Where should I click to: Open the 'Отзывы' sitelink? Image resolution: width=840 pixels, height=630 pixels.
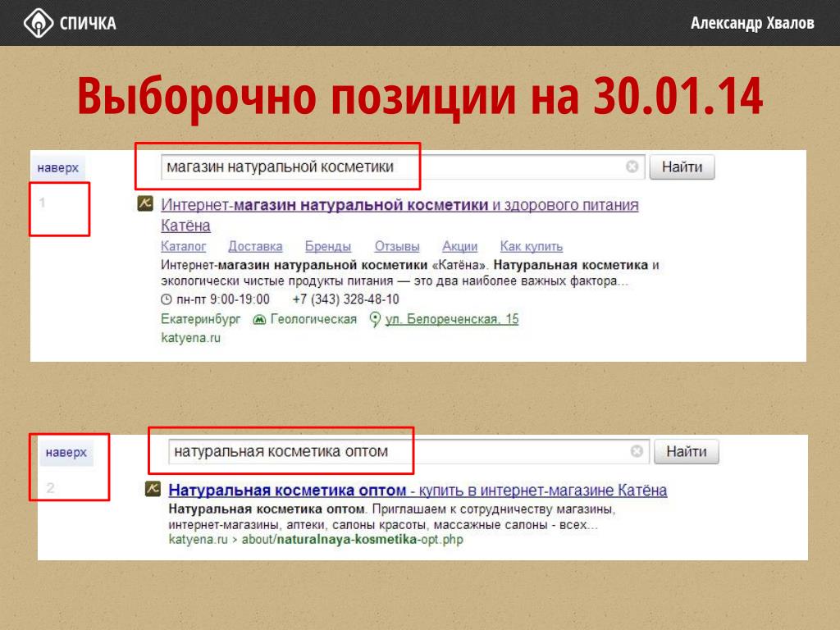[x=397, y=246]
